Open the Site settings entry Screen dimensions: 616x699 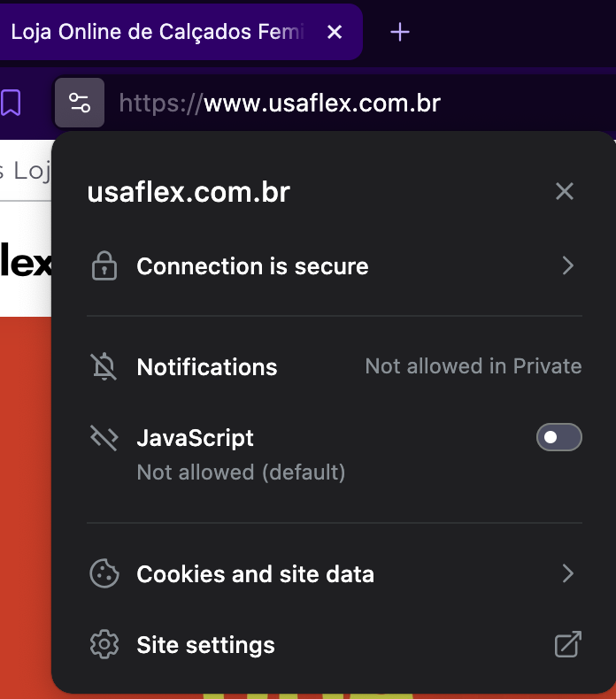(x=205, y=645)
